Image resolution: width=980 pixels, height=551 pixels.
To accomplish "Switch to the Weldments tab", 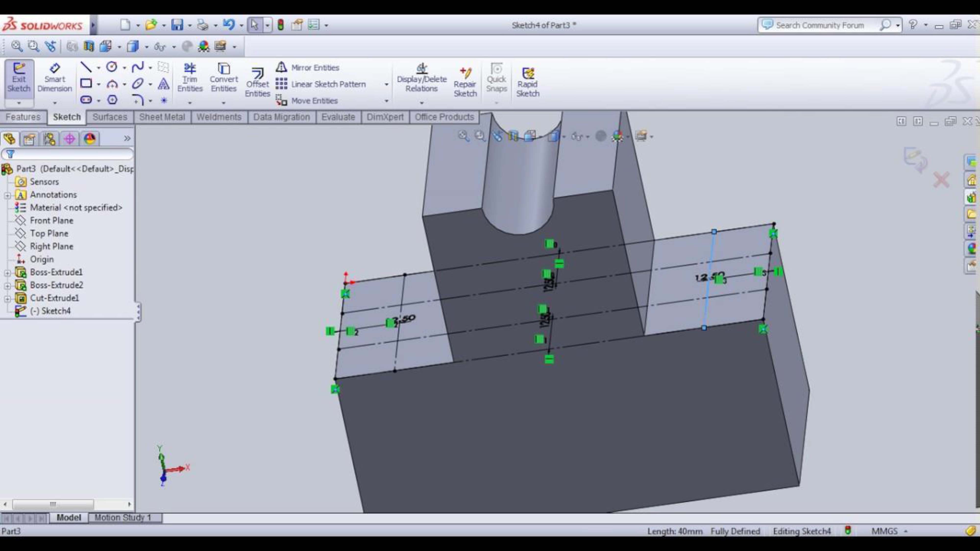I will (x=219, y=117).
